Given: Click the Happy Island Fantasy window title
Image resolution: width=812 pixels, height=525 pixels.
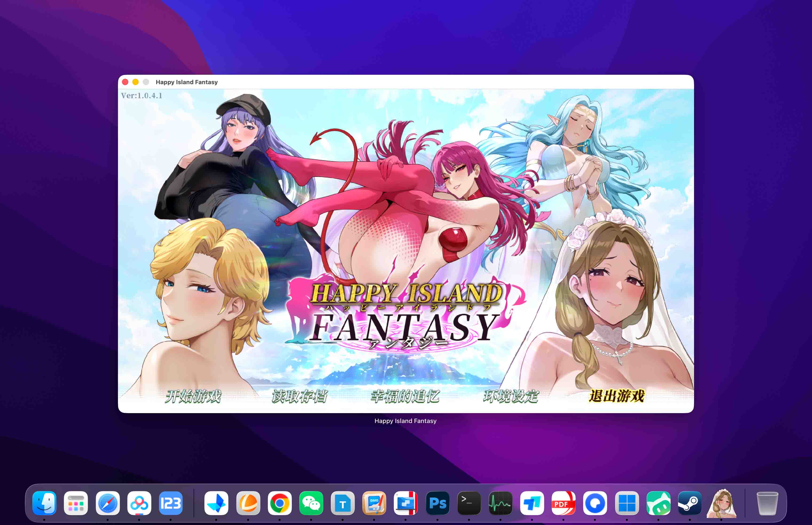Looking at the screenshot, I should [186, 82].
